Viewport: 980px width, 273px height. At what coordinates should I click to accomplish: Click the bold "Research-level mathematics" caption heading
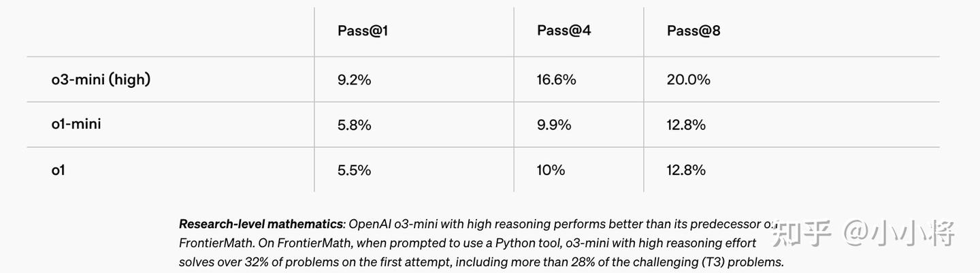click(x=261, y=224)
